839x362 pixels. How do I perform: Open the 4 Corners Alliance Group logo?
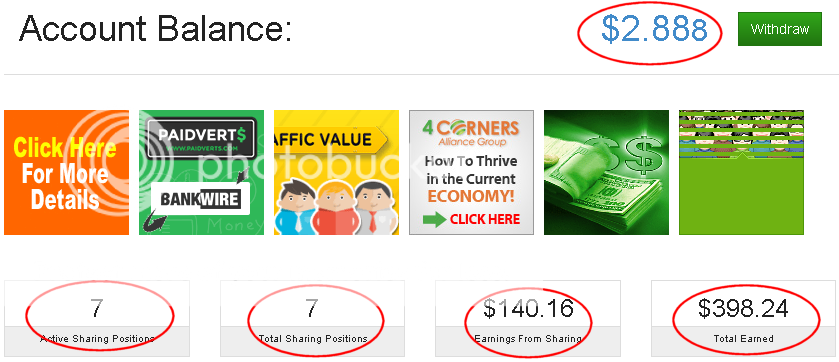471,133
